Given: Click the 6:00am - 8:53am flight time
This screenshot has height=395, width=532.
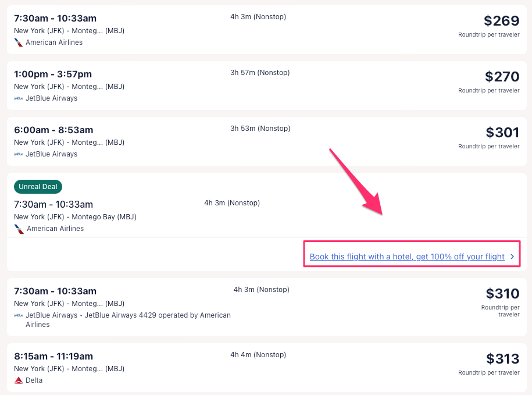Looking at the screenshot, I should (x=53, y=130).
